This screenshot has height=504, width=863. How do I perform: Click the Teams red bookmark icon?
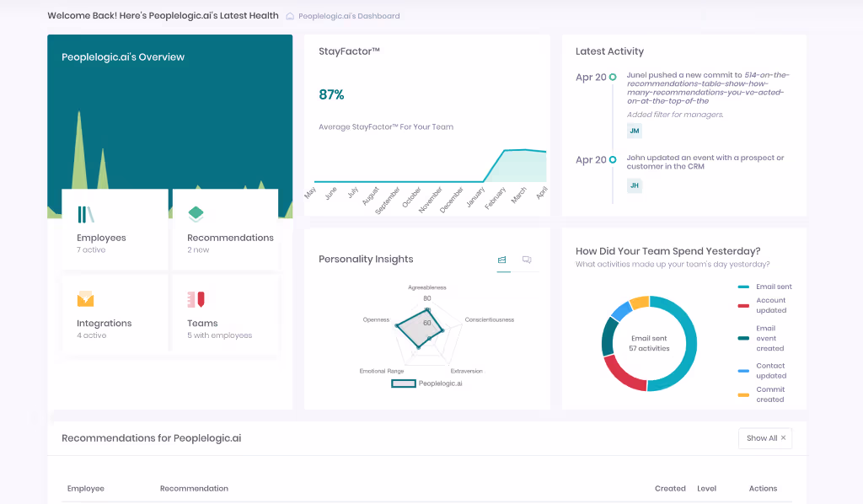(x=196, y=299)
